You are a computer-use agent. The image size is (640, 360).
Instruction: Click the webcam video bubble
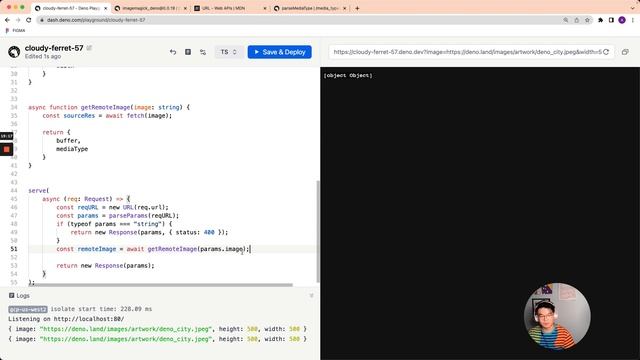(x=557, y=316)
